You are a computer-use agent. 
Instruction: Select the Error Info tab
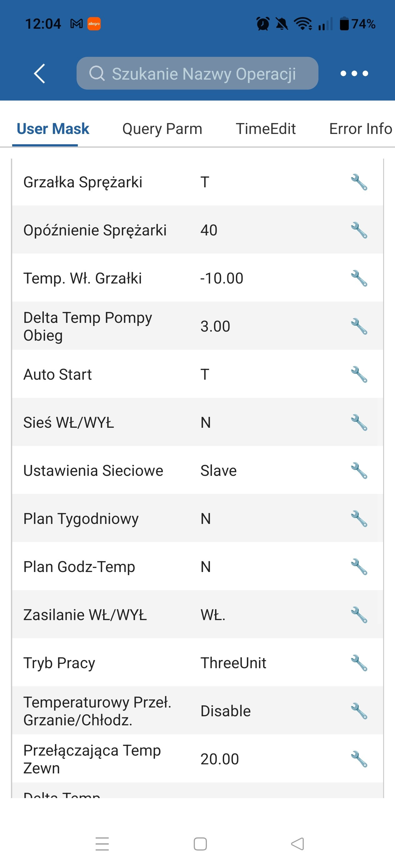360,129
